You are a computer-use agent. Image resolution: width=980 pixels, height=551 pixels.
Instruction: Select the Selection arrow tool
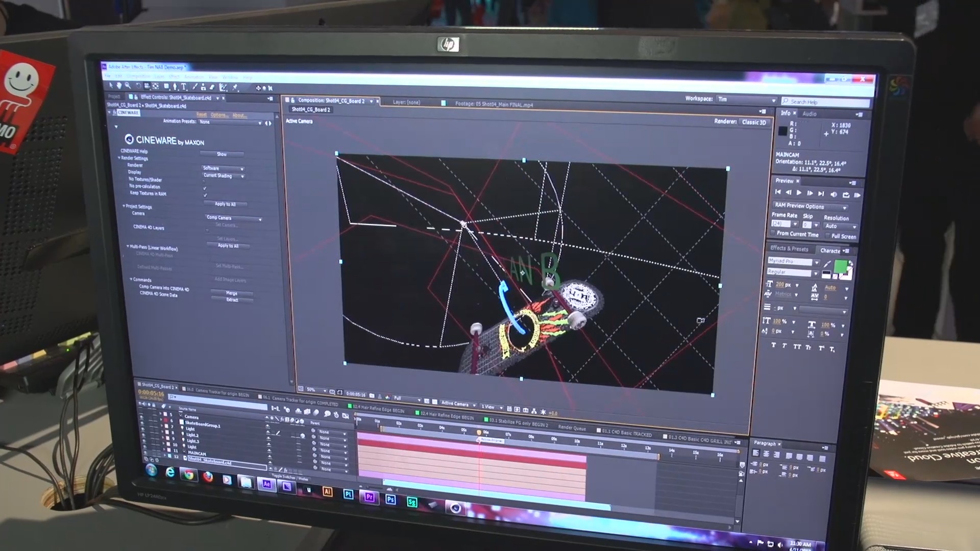[x=111, y=85]
